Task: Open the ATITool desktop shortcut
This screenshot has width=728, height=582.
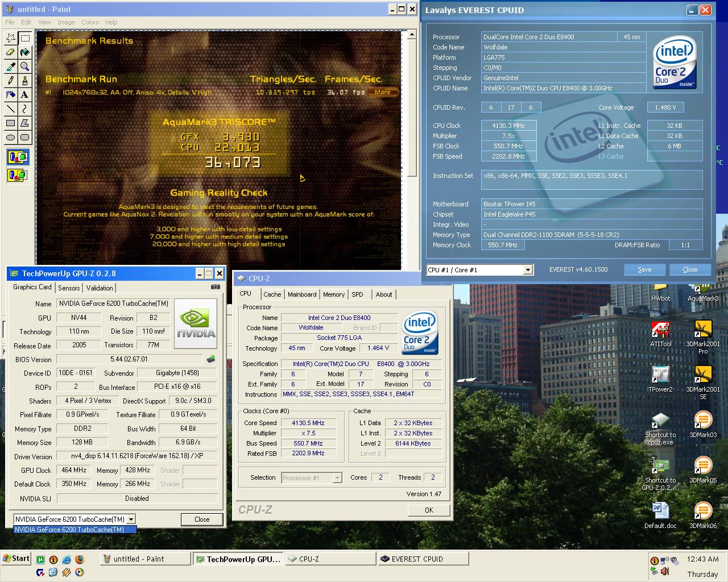Action: click(x=661, y=334)
